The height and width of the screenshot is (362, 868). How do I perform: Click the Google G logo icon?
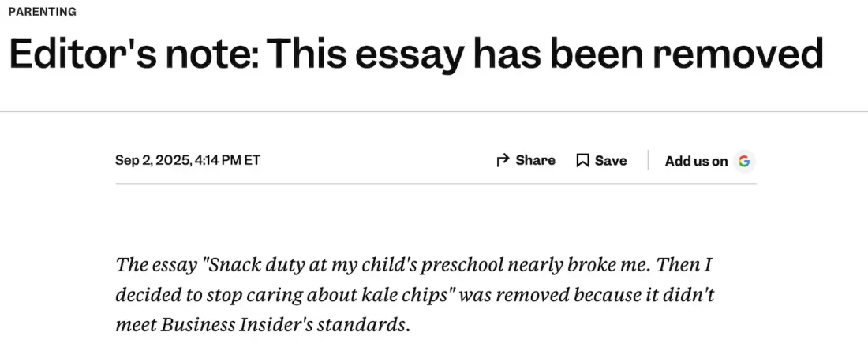(743, 161)
